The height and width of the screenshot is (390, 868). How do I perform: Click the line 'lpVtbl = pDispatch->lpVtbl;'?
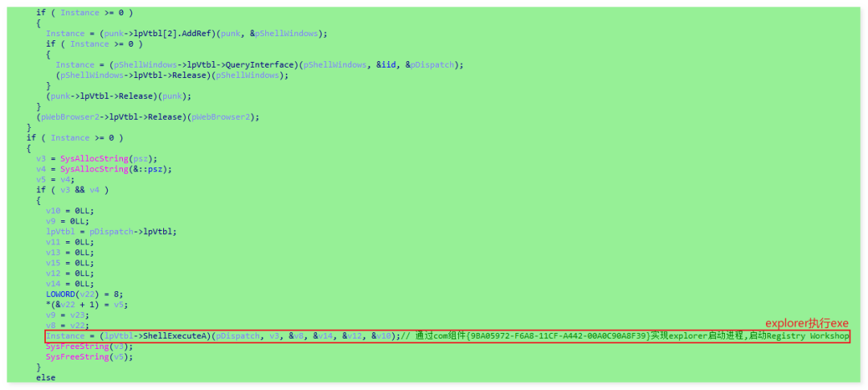[111, 232]
